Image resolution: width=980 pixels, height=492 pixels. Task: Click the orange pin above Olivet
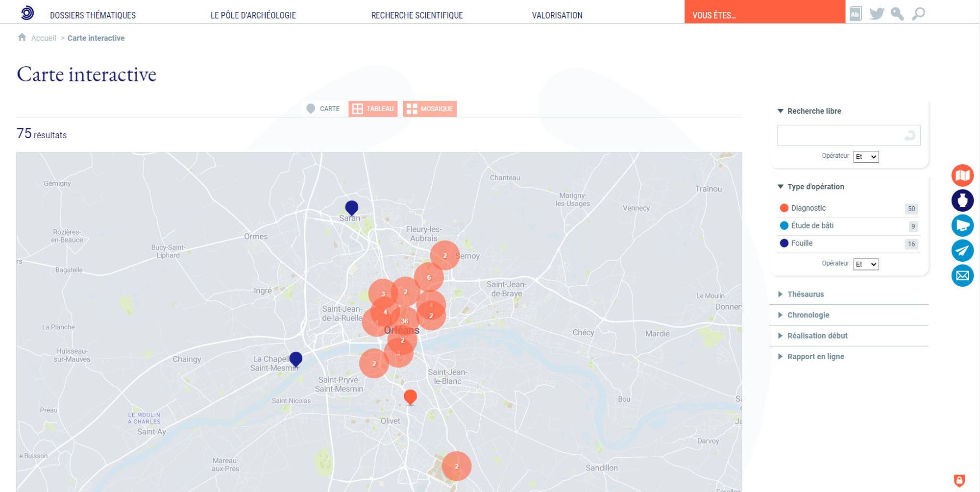410,397
